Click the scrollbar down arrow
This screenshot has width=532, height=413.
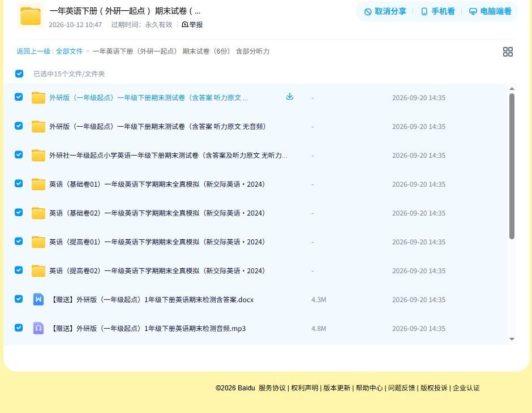[x=512, y=339]
